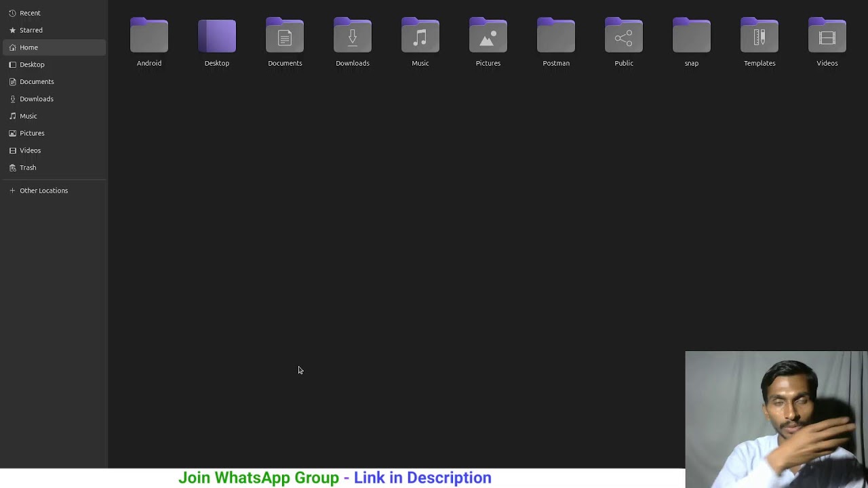Open the Downloads folder icon
868x488 pixels.
click(x=353, y=35)
